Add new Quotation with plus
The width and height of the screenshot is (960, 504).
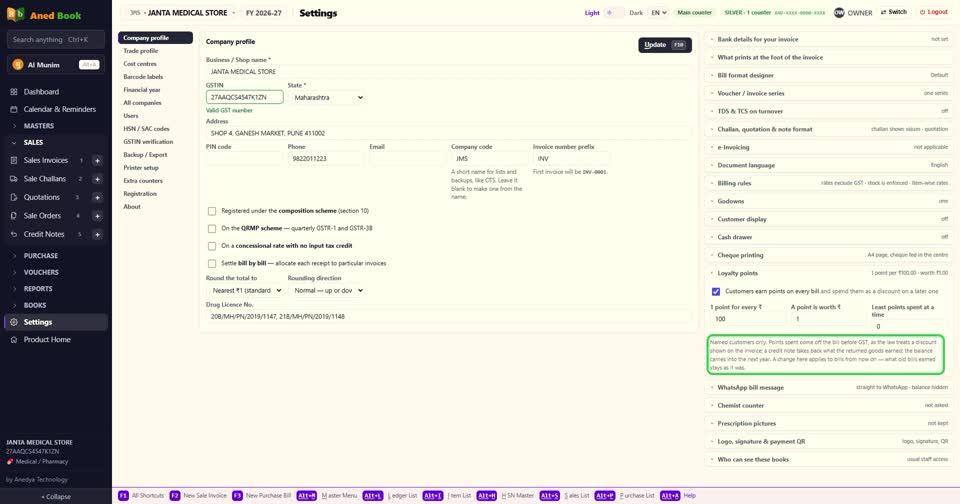coord(97,197)
